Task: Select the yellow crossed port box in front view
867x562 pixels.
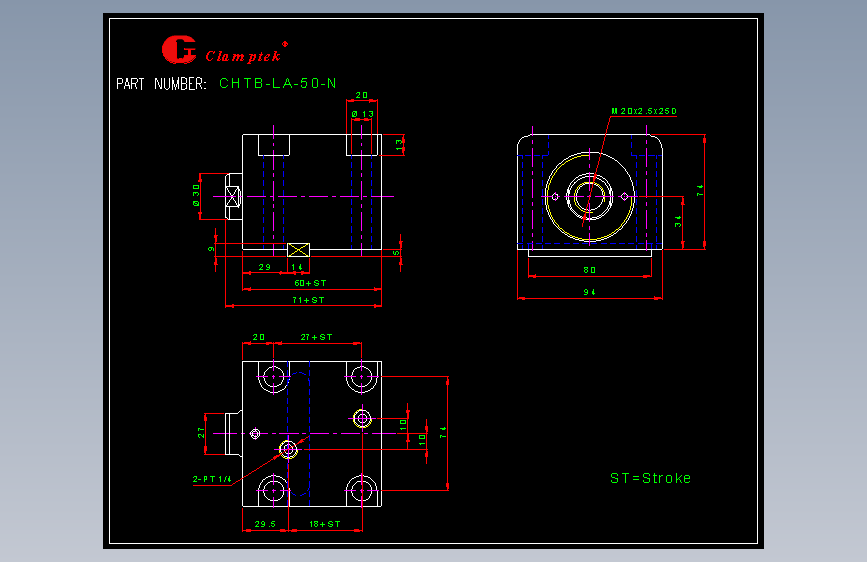Action: point(298,250)
